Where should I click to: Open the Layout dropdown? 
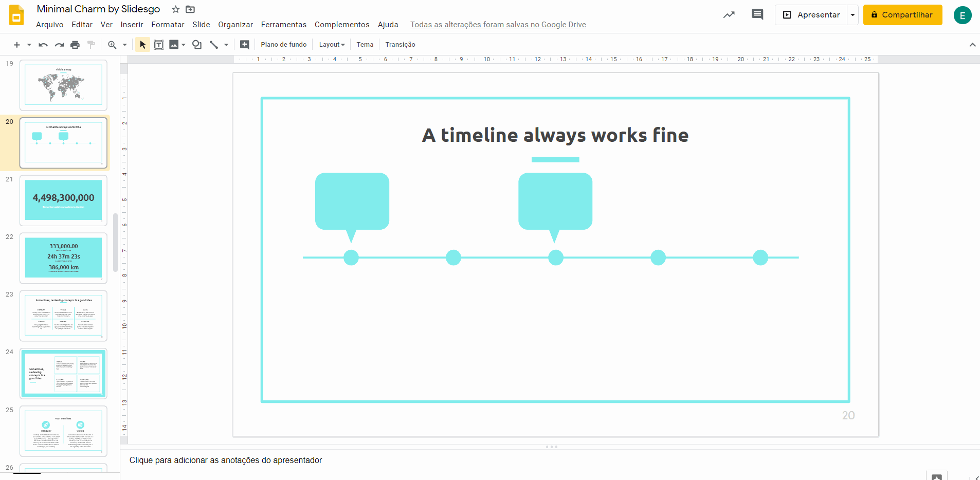coord(332,45)
